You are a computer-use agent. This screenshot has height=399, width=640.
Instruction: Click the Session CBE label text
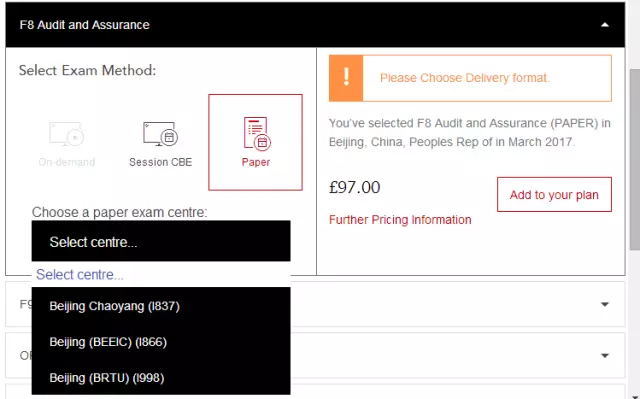click(160, 162)
